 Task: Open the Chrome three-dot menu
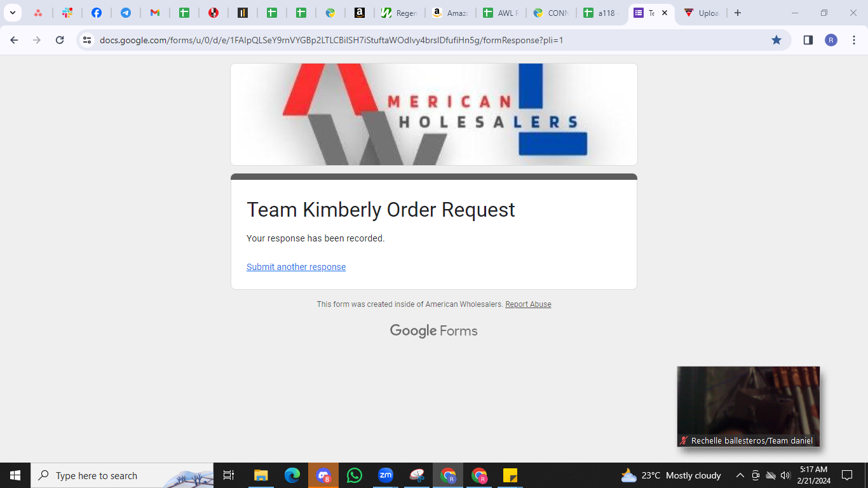(853, 40)
